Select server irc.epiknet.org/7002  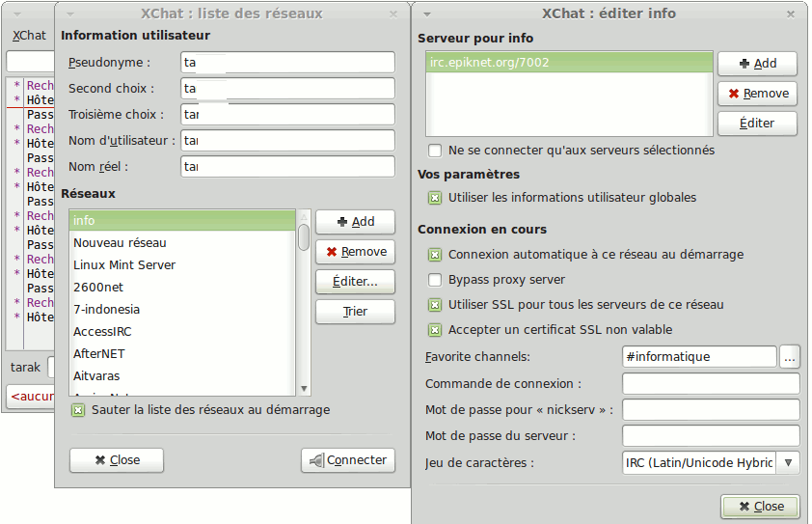[x=569, y=62]
